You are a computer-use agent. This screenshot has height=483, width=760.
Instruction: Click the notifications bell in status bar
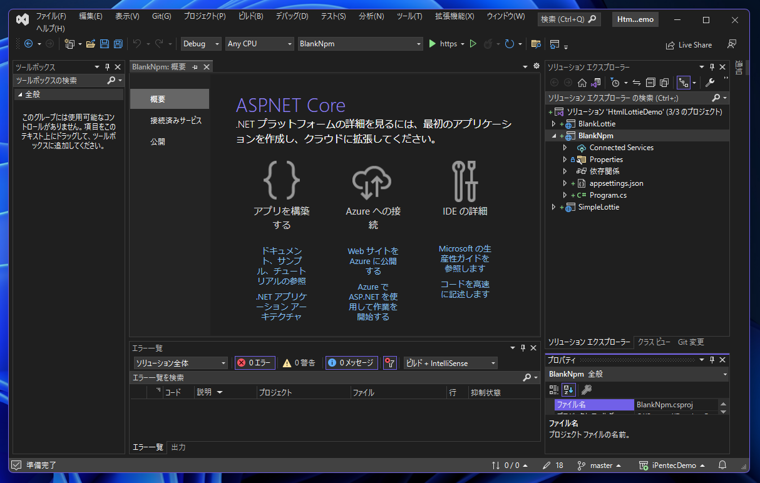click(x=722, y=465)
